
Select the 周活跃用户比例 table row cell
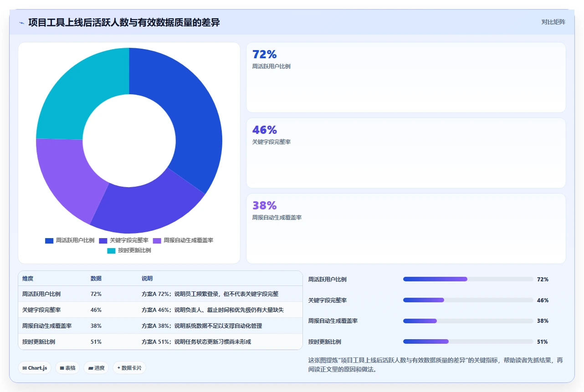pyautogui.click(x=41, y=294)
